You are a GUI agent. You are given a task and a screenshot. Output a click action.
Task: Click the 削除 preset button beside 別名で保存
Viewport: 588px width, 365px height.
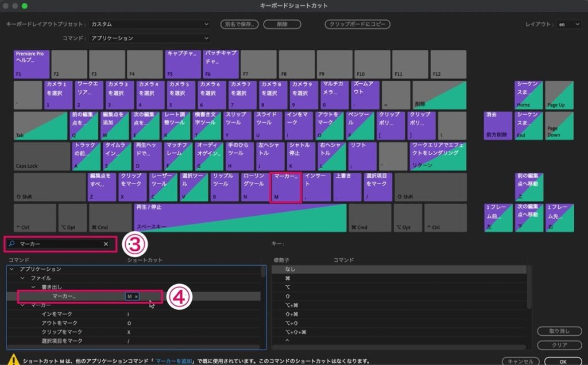point(282,24)
